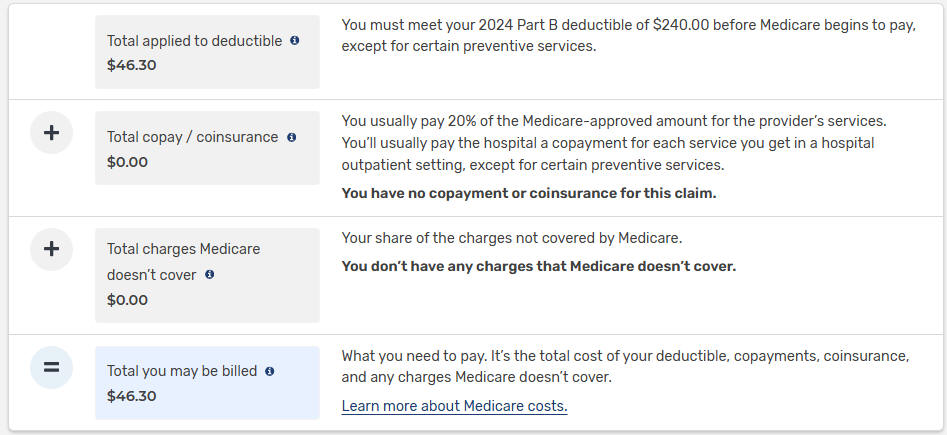The height and width of the screenshot is (435, 947).
Task: Open Learn more about Medicare costs link
Action: (x=454, y=406)
